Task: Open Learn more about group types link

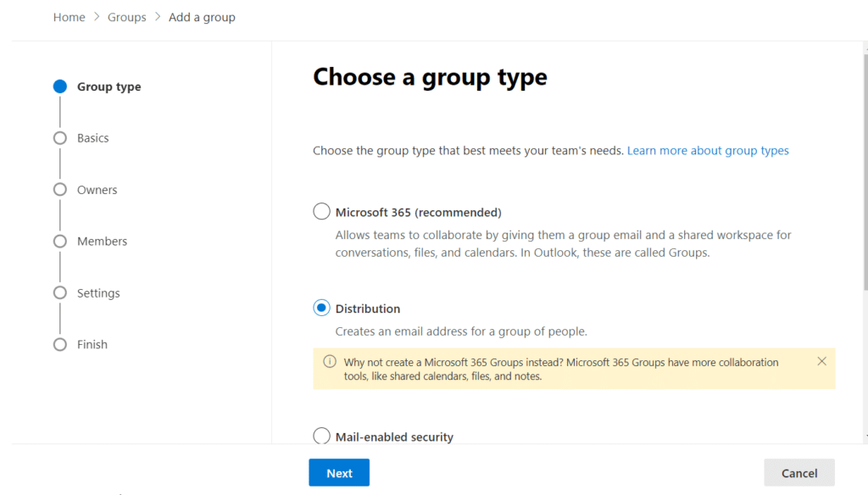Action: pos(708,151)
